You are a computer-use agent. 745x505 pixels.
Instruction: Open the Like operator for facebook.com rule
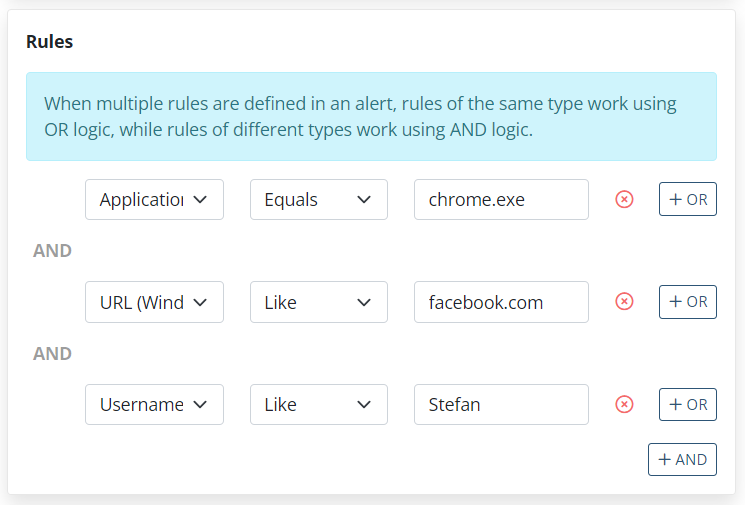click(318, 302)
